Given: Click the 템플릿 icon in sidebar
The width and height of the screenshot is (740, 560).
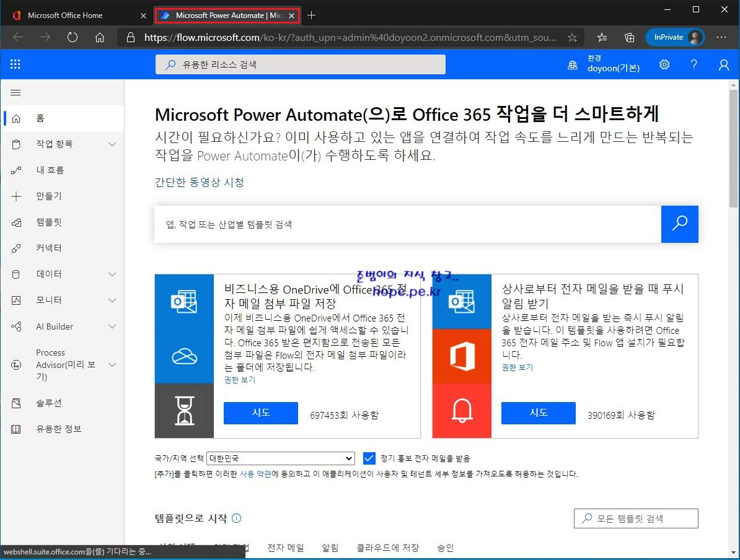Looking at the screenshot, I should pos(16,222).
